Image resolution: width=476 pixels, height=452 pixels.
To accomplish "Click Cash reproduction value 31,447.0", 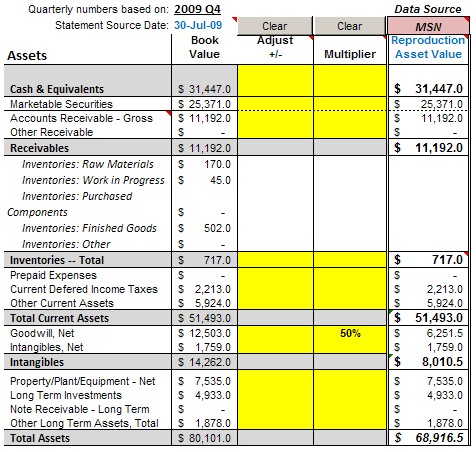I will 428,89.
